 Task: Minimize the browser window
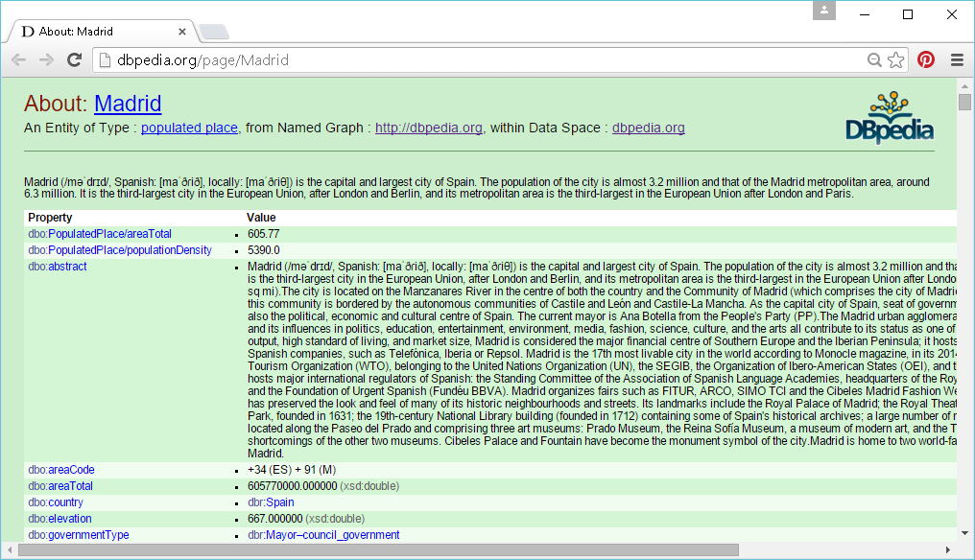(x=865, y=14)
